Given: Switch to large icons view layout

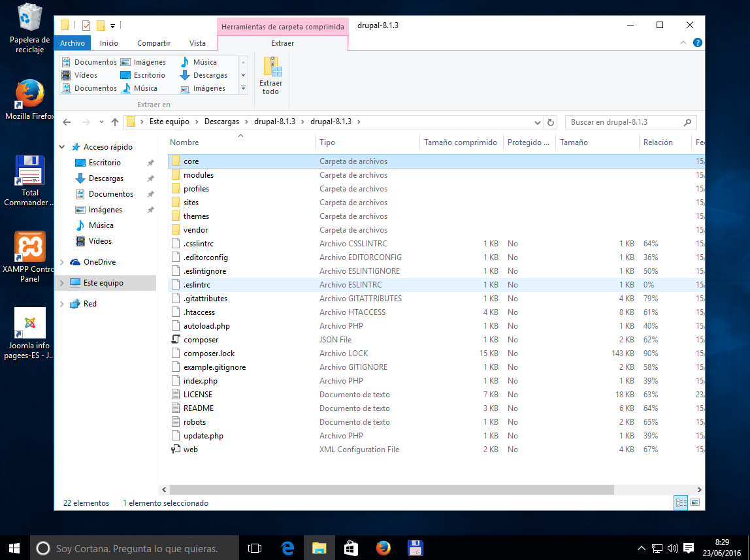Looking at the screenshot, I should pyautogui.click(x=696, y=502).
